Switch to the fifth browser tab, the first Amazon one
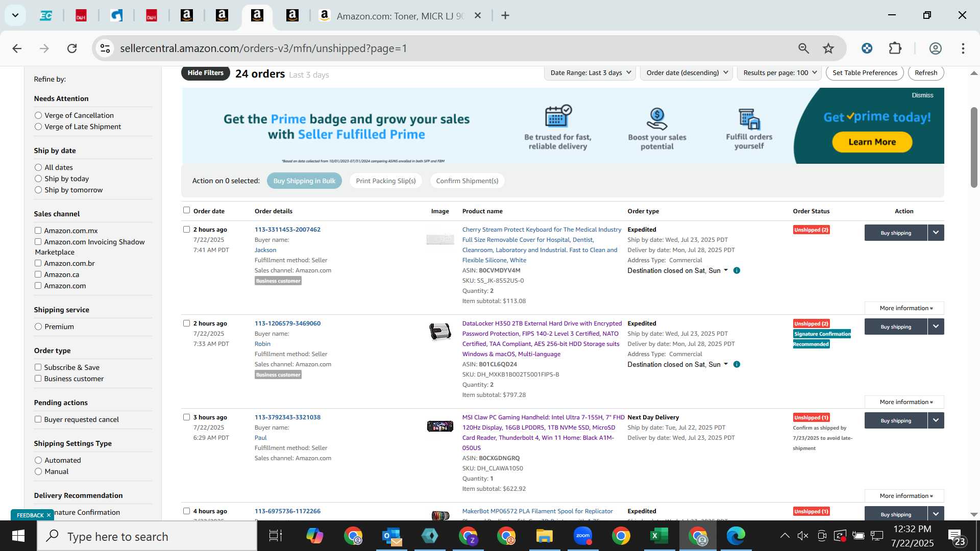 187,16
